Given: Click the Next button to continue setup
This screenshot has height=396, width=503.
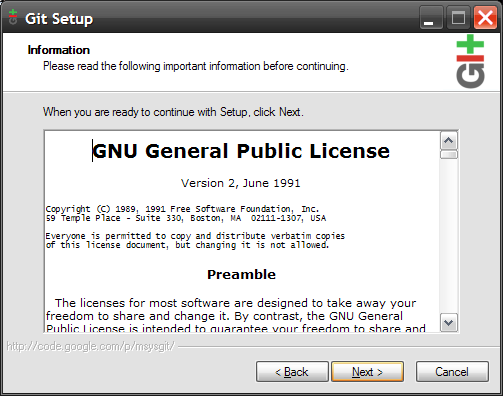Looking at the screenshot, I should pos(367,372).
